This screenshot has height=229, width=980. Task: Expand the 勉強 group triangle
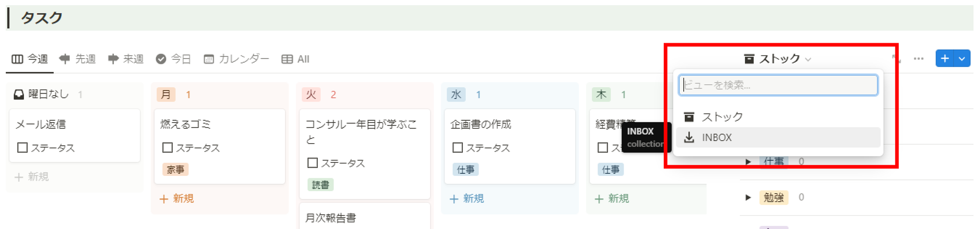click(748, 197)
